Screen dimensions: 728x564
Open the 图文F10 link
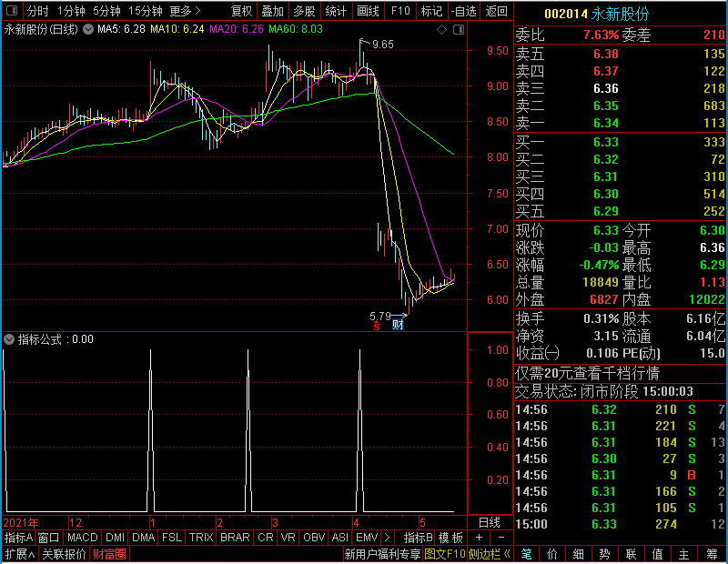(445, 554)
